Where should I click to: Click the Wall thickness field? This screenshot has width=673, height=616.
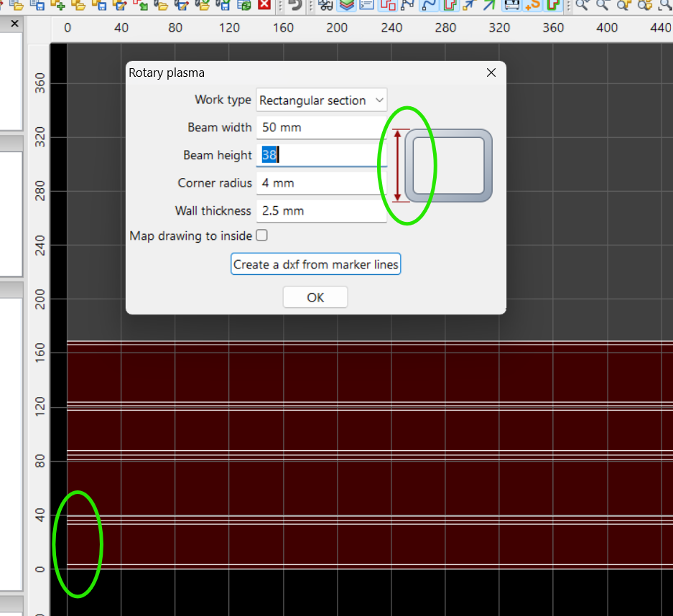(321, 211)
